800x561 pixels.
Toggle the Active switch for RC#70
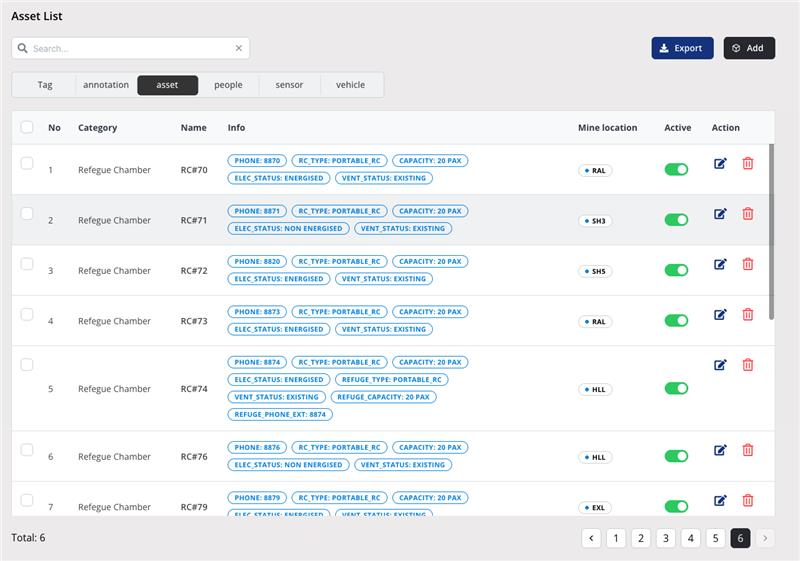point(677,170)
